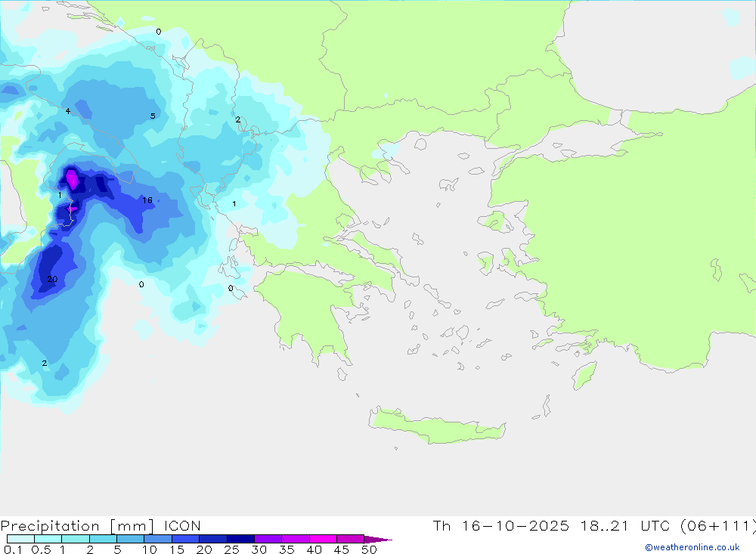Click the island of Crete on map
The height and width of the screenshot is (554, 756).
coord(436,426)
